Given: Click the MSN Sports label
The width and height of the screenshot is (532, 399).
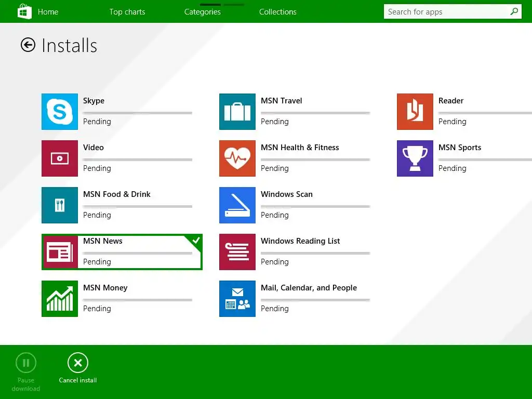Looking at the screenshot, I should pyautogui.click(x=460, y=148).
